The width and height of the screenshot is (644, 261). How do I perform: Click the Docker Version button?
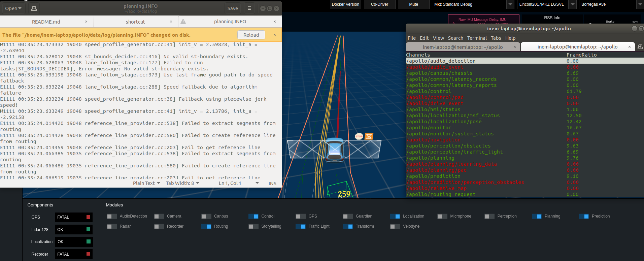coord(345,4)
